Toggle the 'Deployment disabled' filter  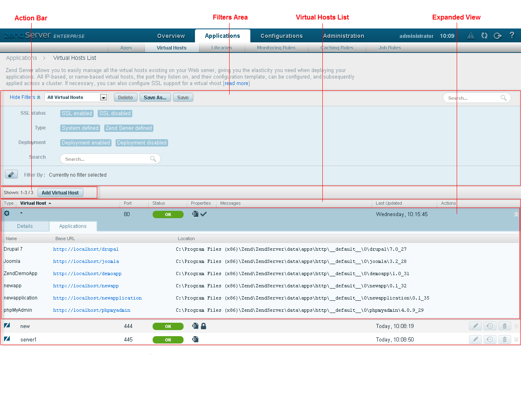pyautogui.click(x=142, y=143)
